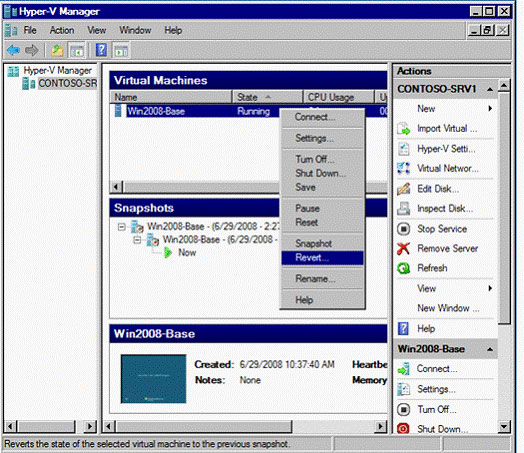This screenshot has width=524, height=453.
Task: Click center pane bottom left scroll arrow
Action: pos(108,427)
